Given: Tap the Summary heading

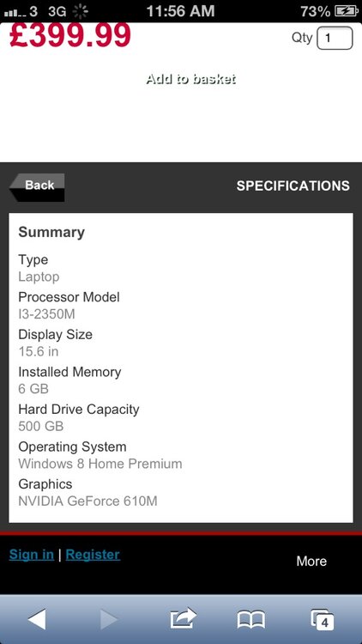Looking at the screenshot, I should click(51, 233).
